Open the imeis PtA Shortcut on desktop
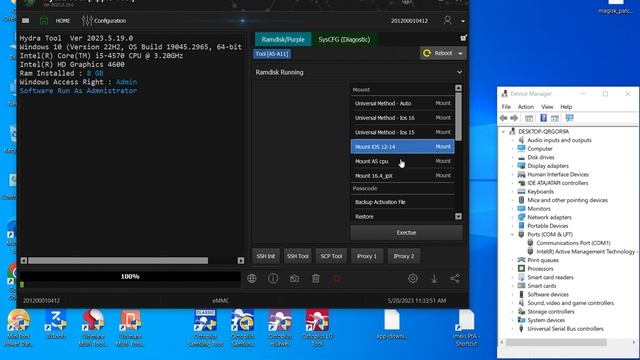640x360 pixels. [466, 328]
